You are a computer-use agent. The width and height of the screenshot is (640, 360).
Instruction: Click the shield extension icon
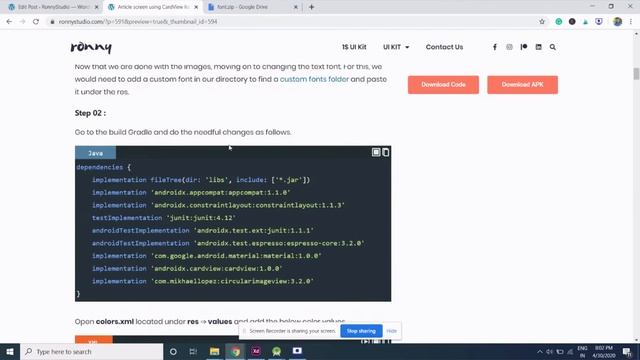[x=599, y=22]
